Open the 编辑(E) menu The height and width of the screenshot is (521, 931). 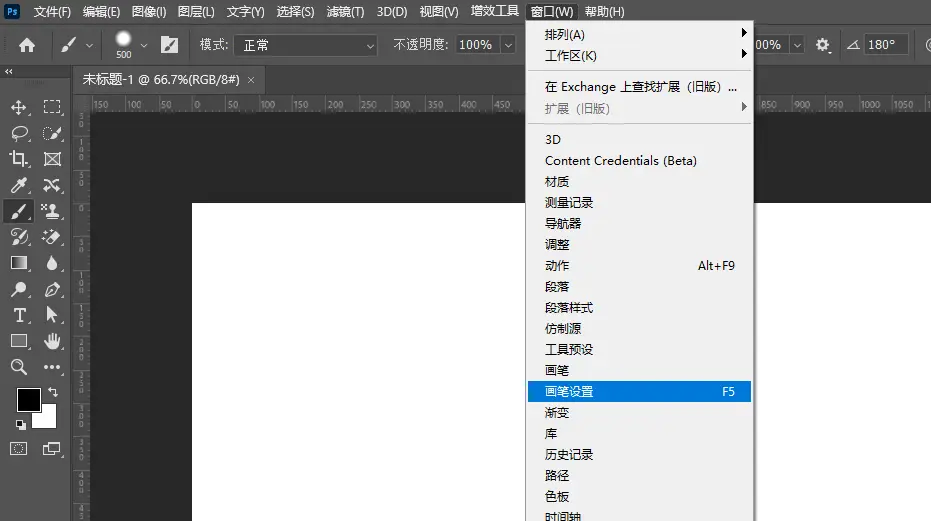[101, 12]
